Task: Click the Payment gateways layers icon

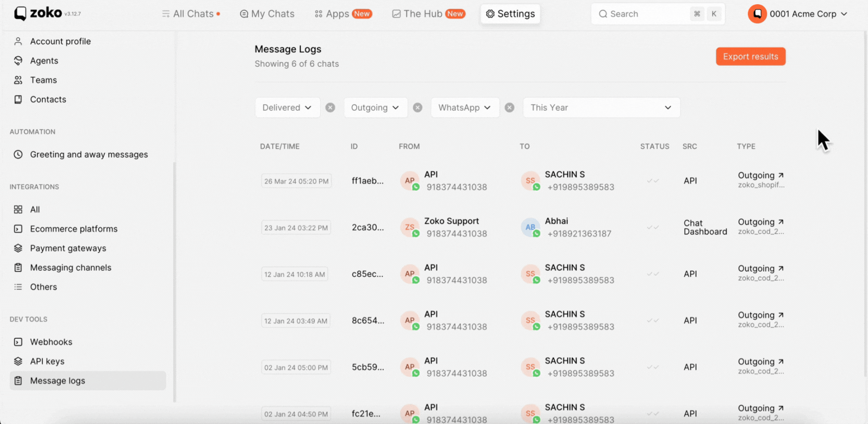Action: tap(18, 248)
